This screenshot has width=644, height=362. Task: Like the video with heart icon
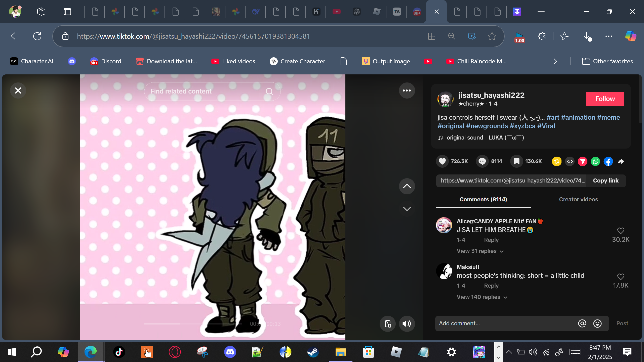[x=442, y=161]
